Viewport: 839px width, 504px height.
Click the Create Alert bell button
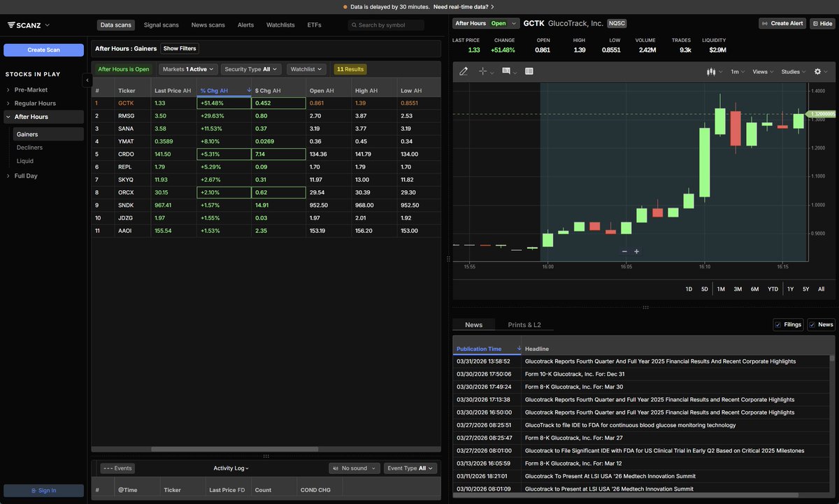coord(782,23)
